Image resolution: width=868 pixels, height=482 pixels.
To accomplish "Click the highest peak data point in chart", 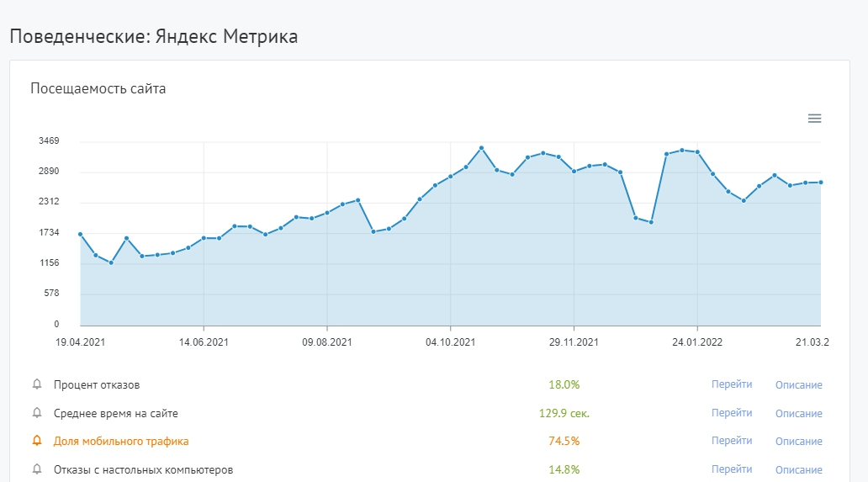I will (481, 148).
